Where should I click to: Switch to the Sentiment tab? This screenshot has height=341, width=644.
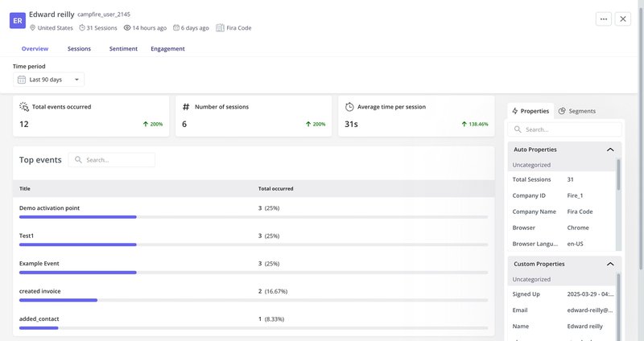[x=122, y=48]
